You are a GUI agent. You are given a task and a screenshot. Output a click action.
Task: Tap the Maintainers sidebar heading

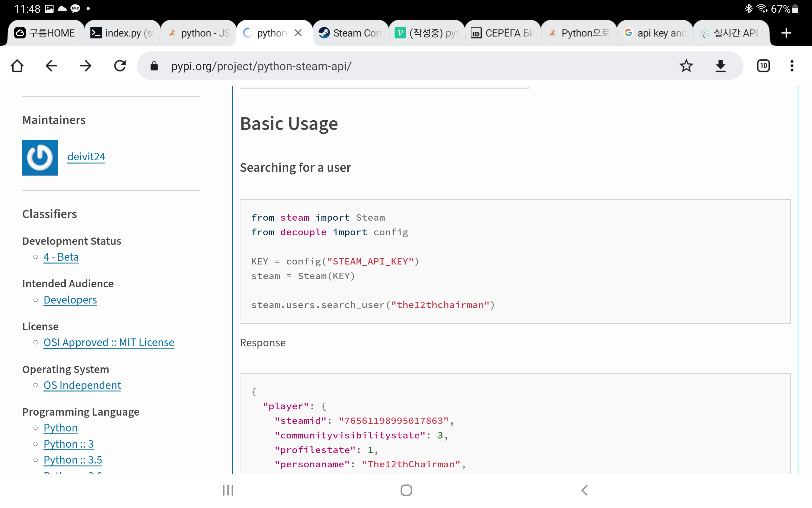tap(54, 120)
